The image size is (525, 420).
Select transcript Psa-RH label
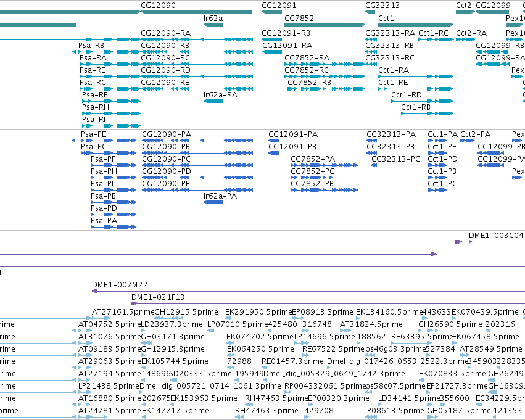96,107
